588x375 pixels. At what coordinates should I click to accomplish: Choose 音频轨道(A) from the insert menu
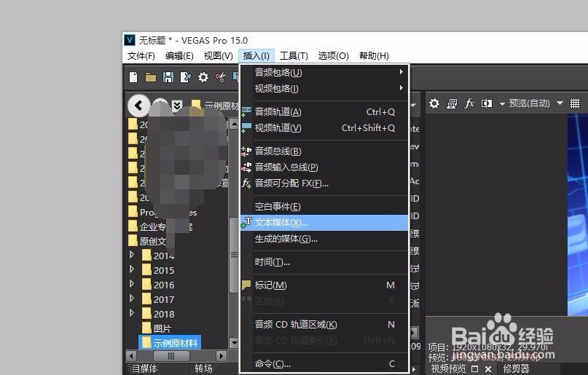tap(324, 111)
